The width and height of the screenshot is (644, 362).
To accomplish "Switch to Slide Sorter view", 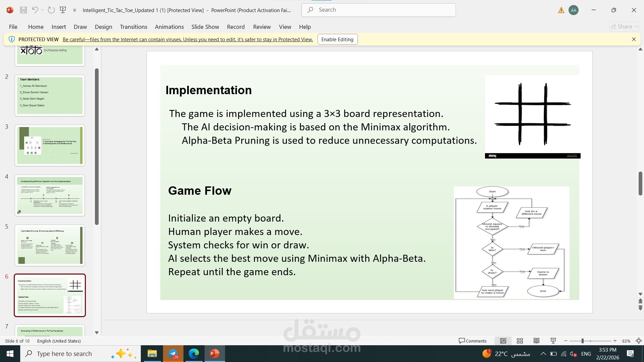I will click(x=520, y=341).
